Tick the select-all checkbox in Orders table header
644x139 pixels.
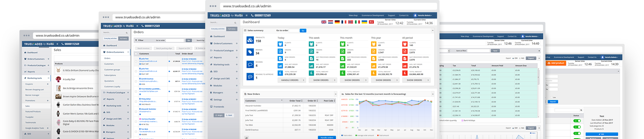coord(136,54)
